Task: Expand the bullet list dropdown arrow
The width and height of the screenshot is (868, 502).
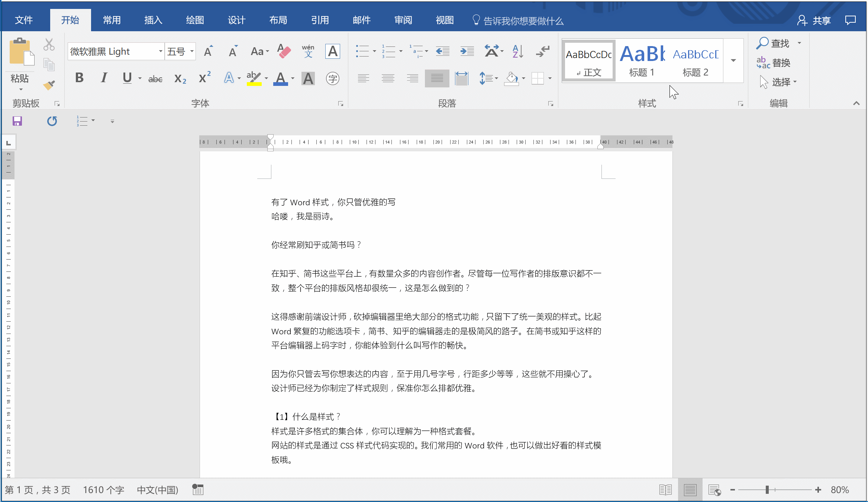Action: point(374,51)
